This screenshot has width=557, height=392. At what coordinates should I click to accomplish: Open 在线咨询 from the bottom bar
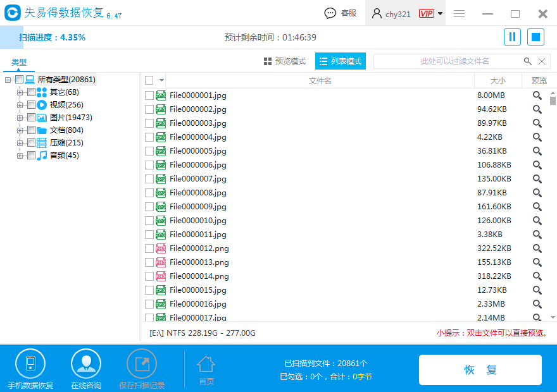click(x=86, y=365)
